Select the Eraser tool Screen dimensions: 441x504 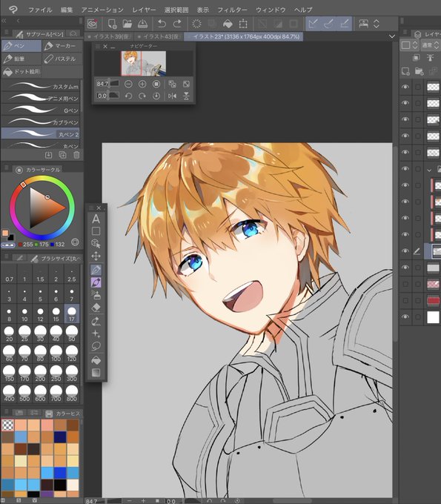tap(96, 308)
